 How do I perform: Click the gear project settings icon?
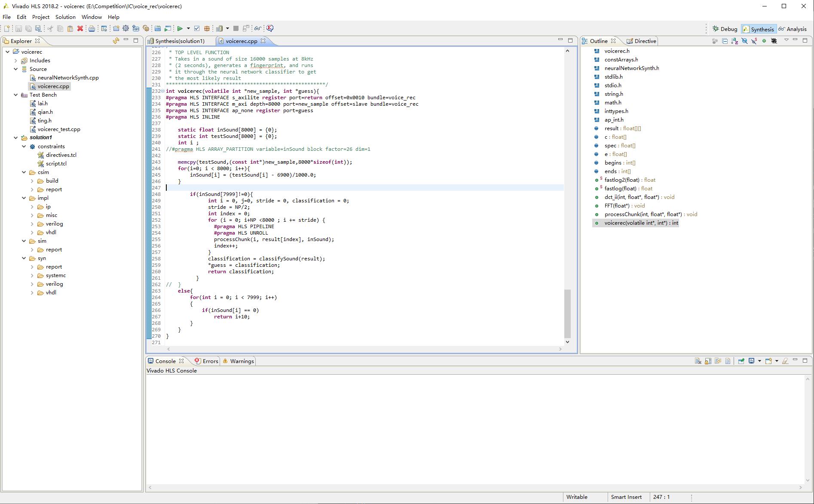[x=125, y=28]
